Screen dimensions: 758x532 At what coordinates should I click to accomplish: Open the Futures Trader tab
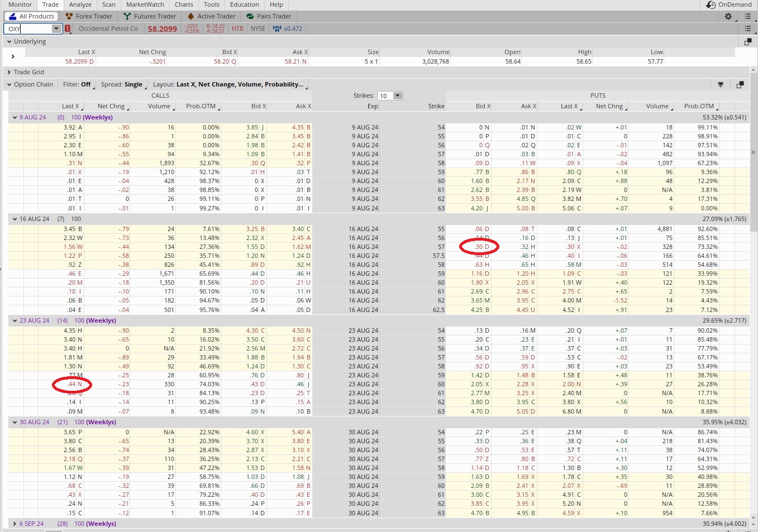click(x=150, y=16)
